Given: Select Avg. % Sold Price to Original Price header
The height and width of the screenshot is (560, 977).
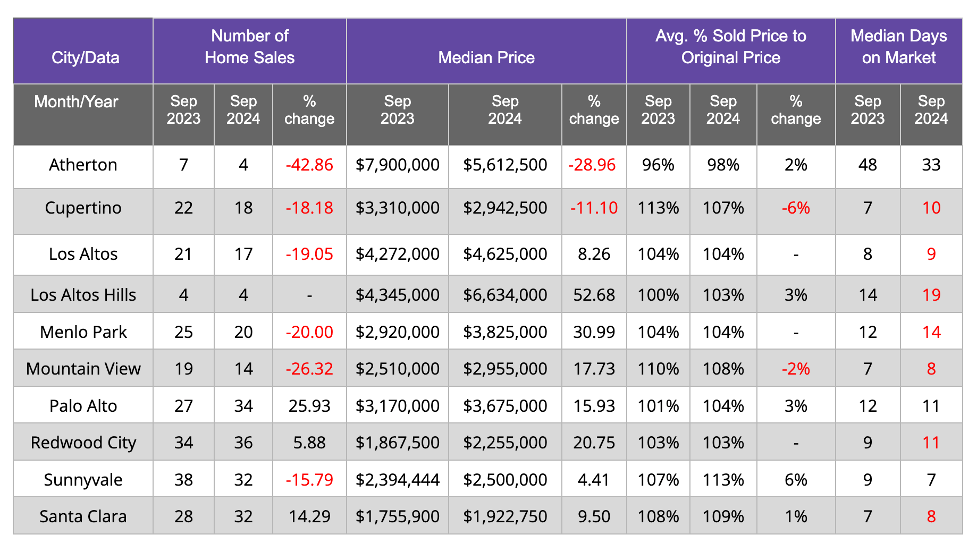Looking at the screenshot, I should click(730, 47).
